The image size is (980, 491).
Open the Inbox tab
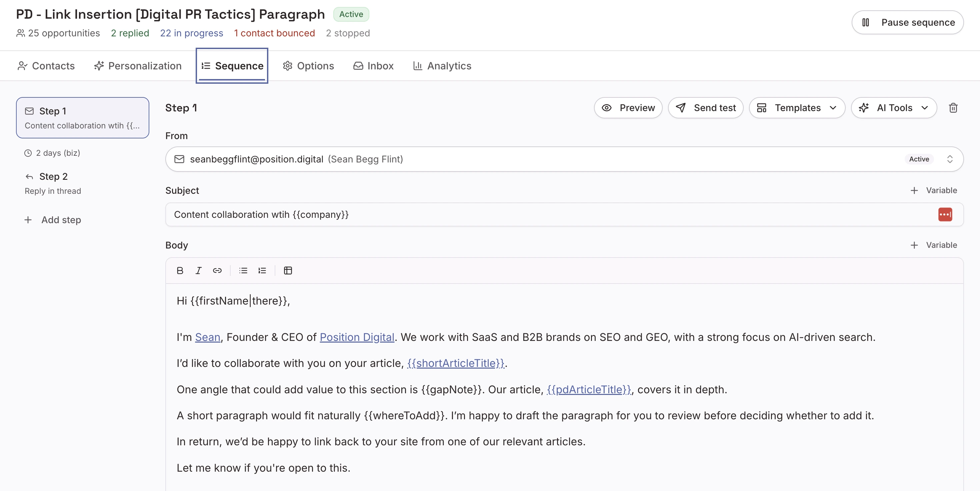pos(373,66)
